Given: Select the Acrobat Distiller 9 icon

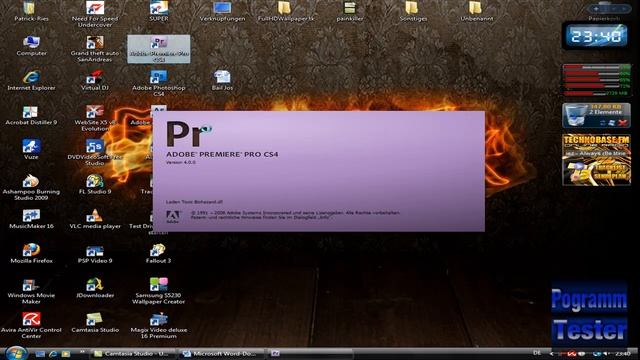Looking at the screenshot, I should (x=31, y=115).
